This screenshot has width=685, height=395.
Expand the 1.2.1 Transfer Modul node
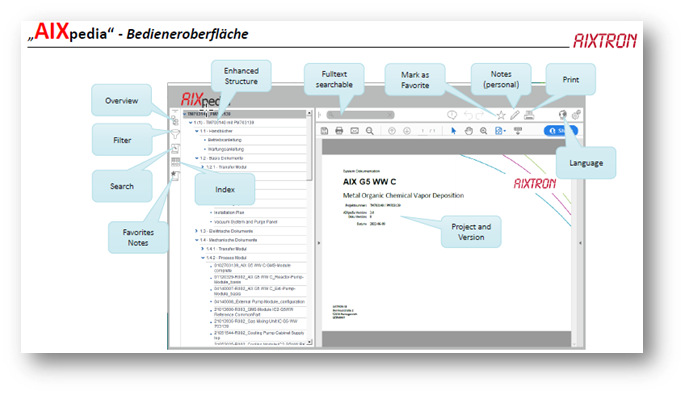202,167
